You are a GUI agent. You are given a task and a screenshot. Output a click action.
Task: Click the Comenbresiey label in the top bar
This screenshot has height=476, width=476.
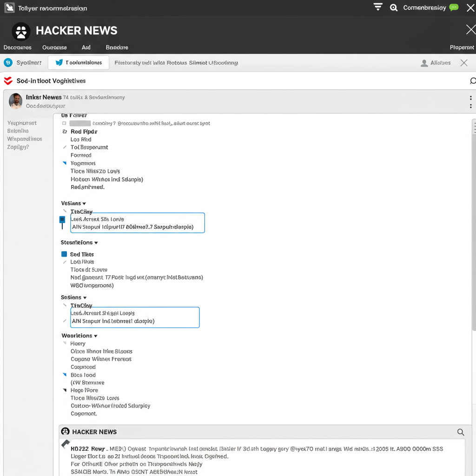(424, 7)
